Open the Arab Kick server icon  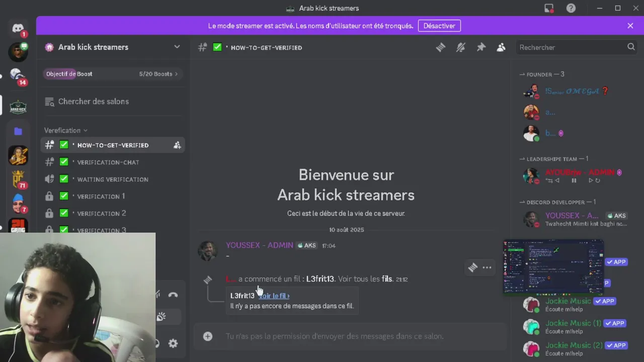click(x=18, y=107)
